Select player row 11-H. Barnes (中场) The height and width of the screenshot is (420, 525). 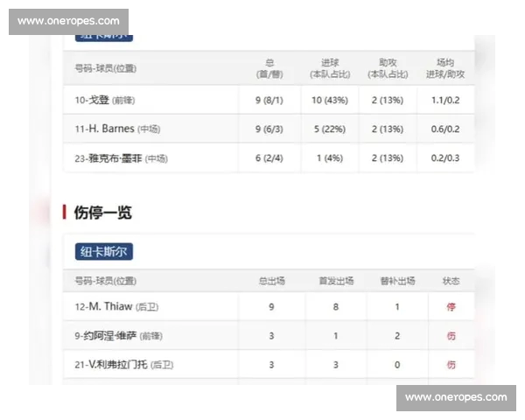point(269,129)
